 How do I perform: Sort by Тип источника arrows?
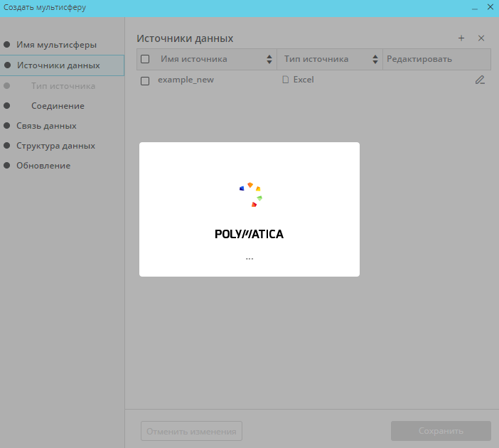tap(375, 59)
